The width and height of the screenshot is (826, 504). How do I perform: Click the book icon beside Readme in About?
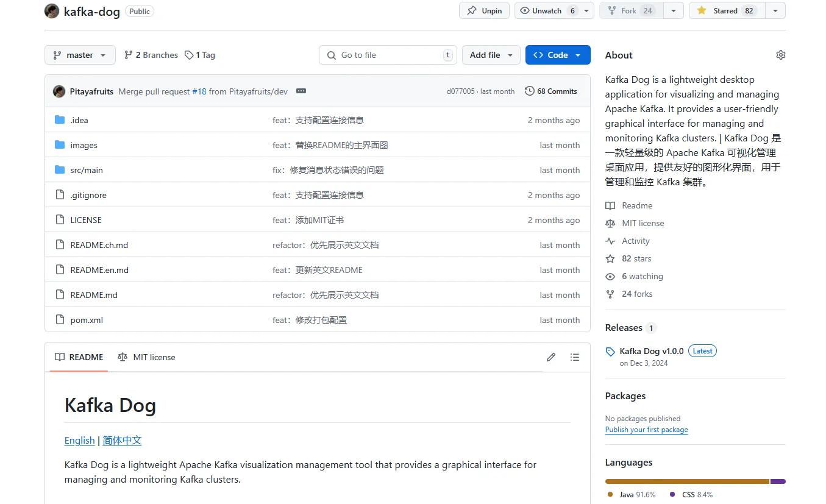610,206
